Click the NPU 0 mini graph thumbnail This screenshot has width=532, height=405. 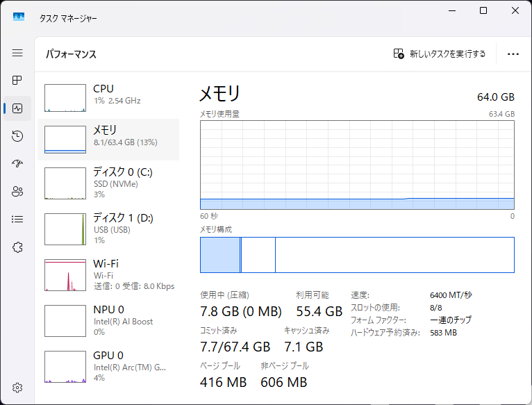tap(65, 321)
